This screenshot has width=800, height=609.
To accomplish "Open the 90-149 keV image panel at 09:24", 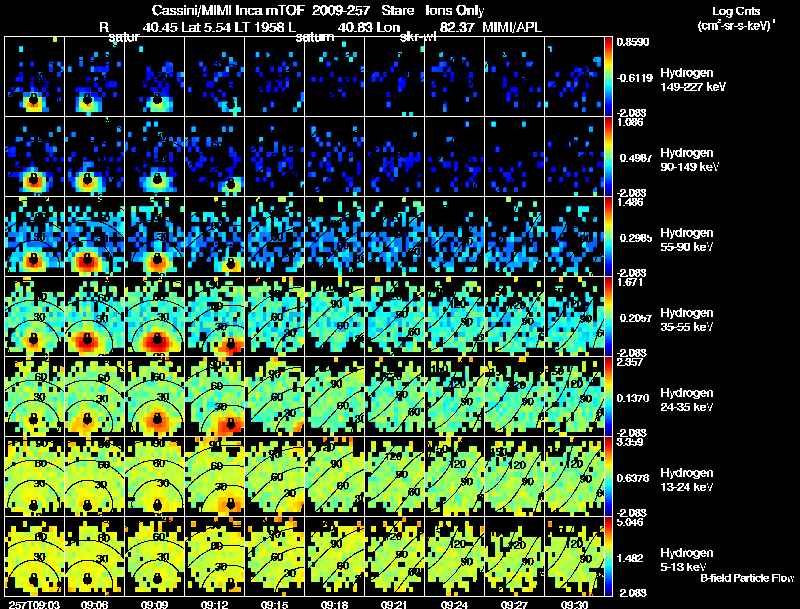I will (455, 156).
